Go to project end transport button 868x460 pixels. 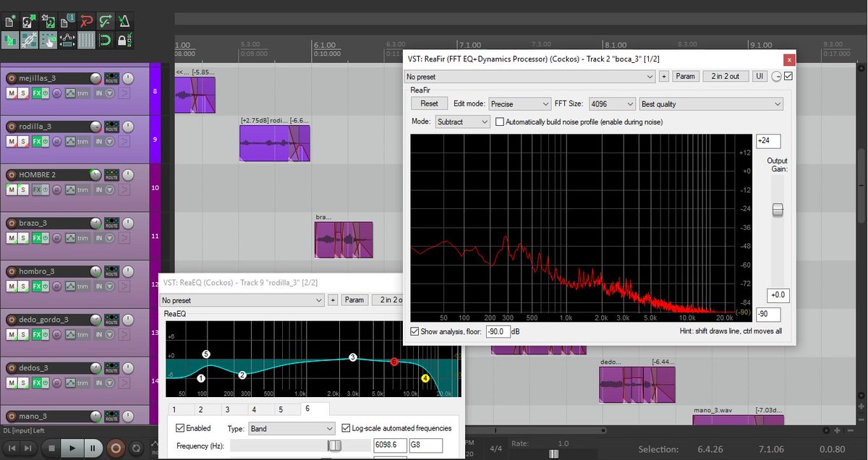(27, 448)
